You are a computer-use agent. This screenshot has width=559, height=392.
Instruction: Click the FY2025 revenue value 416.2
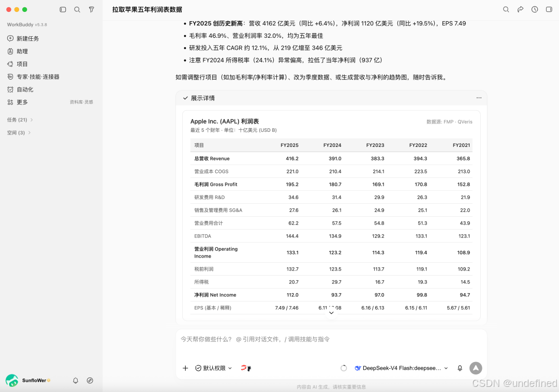click(x=292, y=158)
